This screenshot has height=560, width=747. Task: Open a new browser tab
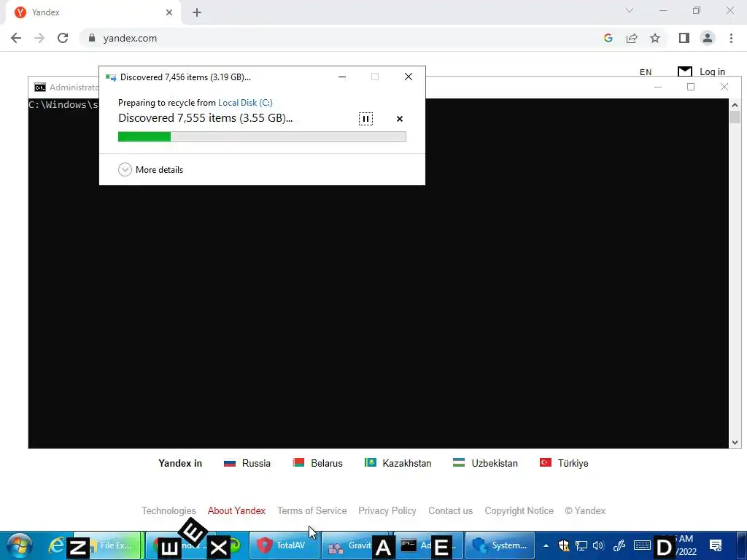pos(197,12)
